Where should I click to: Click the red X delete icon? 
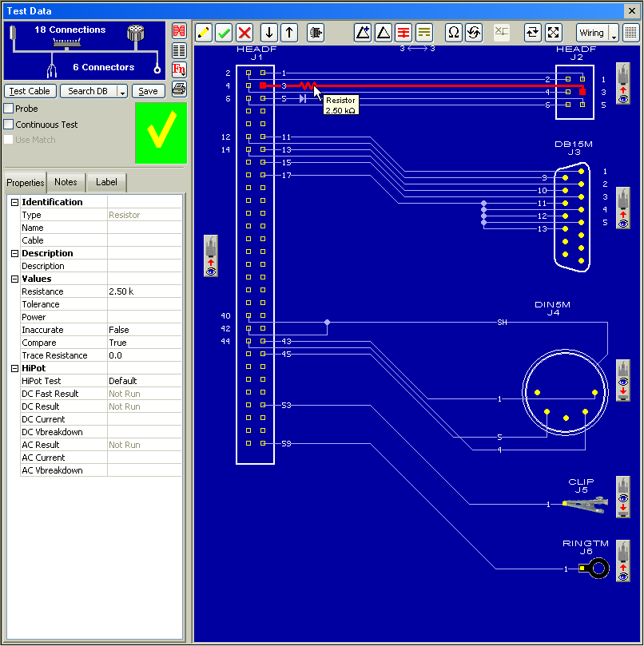point(244,33)
